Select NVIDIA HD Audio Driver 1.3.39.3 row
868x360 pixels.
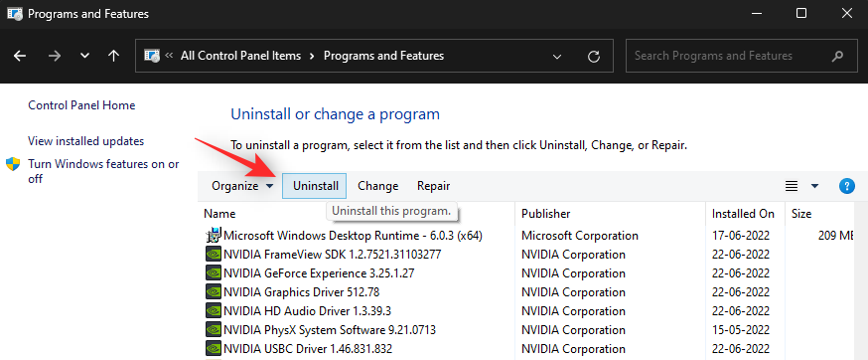pos(529,311)
